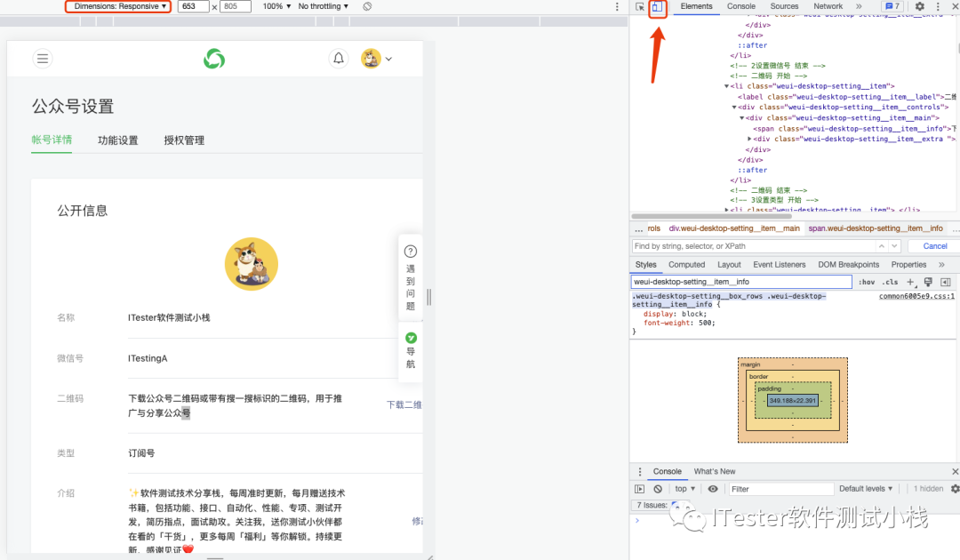Open the 100% zoom dropdown

[x=276, y=6]
